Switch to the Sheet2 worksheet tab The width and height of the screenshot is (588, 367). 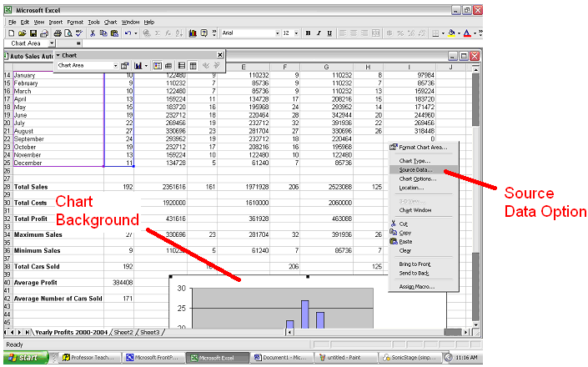pyautogui.click(x=123, y=332)
